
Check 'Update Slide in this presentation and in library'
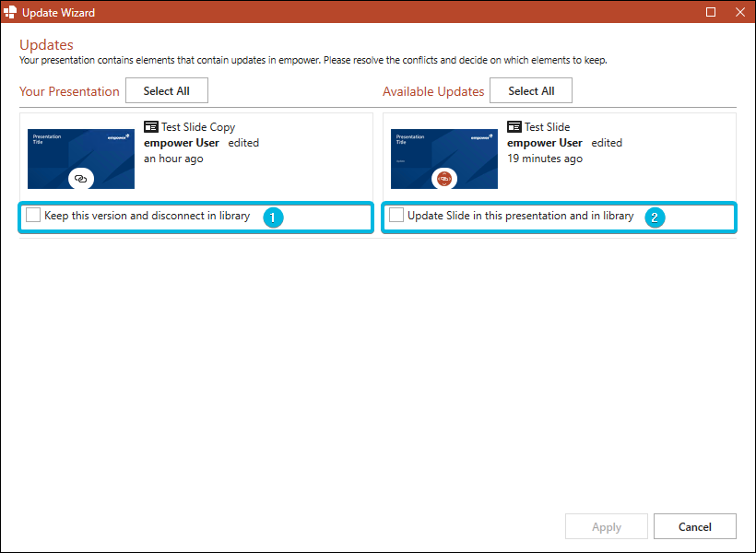(396, 215)
